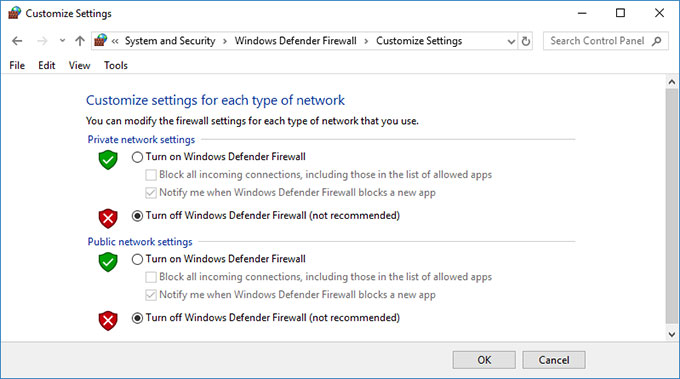
Task: Expand chevron after System and Security
Action: coord(225,41)
